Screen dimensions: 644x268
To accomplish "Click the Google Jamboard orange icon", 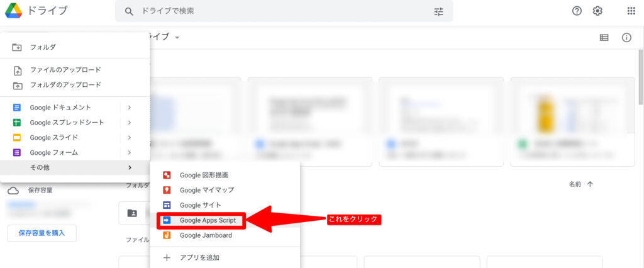I will coord(167,235).
